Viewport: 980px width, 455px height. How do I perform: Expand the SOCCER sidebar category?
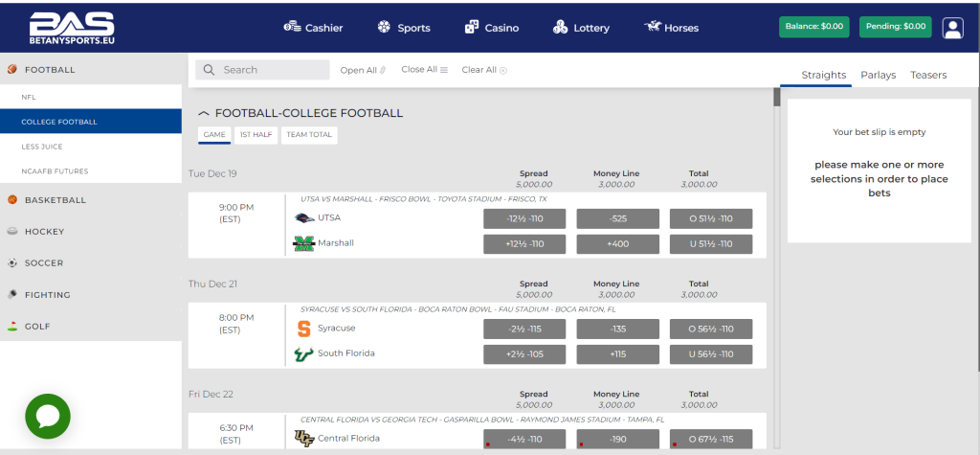tap(91, 262)
